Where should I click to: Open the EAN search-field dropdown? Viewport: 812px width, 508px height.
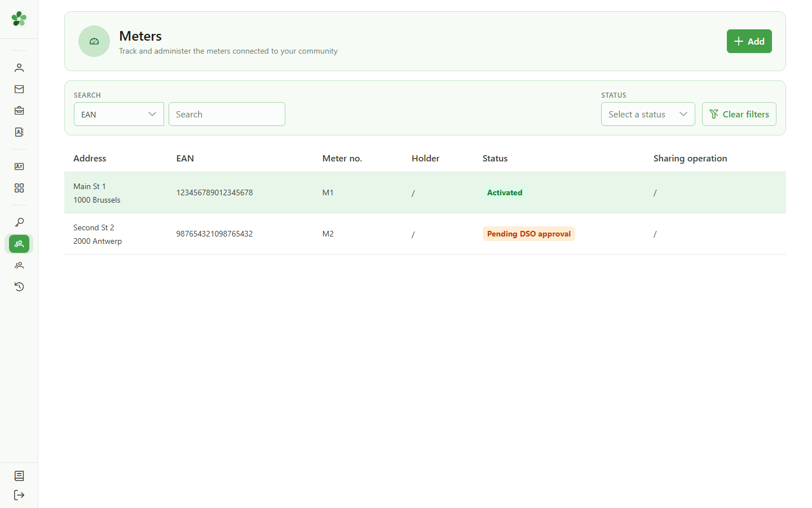click(119, 114)
